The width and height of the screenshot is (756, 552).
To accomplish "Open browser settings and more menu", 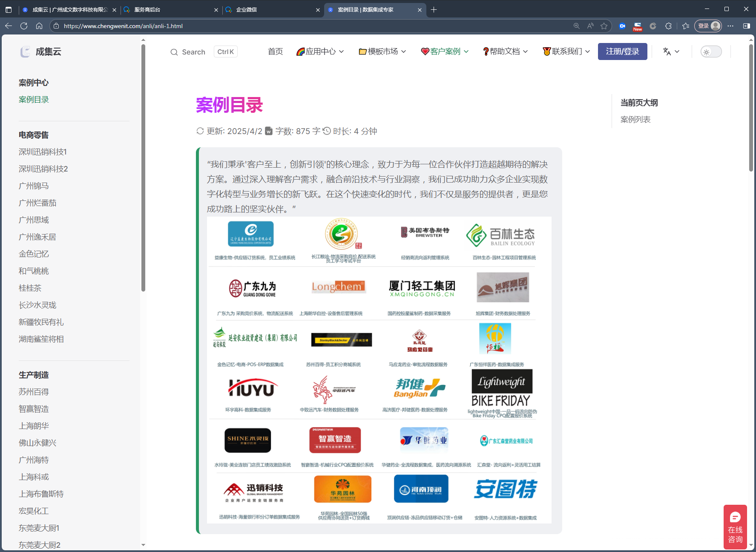I will [x=730, y=26].
